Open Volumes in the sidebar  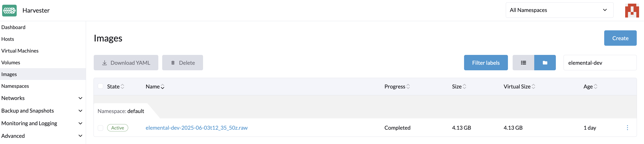click(11, 62)
